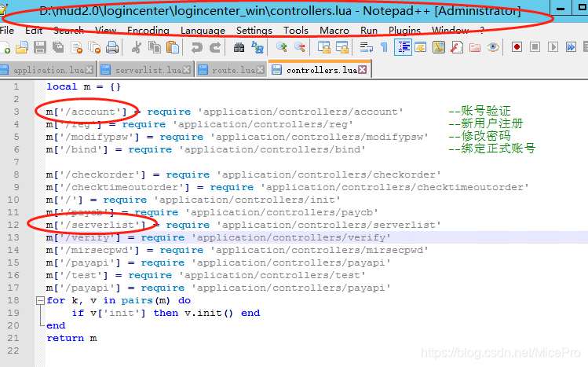Open the Run menu
This screenshot has height=367, width=588.
[x=369, y=30]
